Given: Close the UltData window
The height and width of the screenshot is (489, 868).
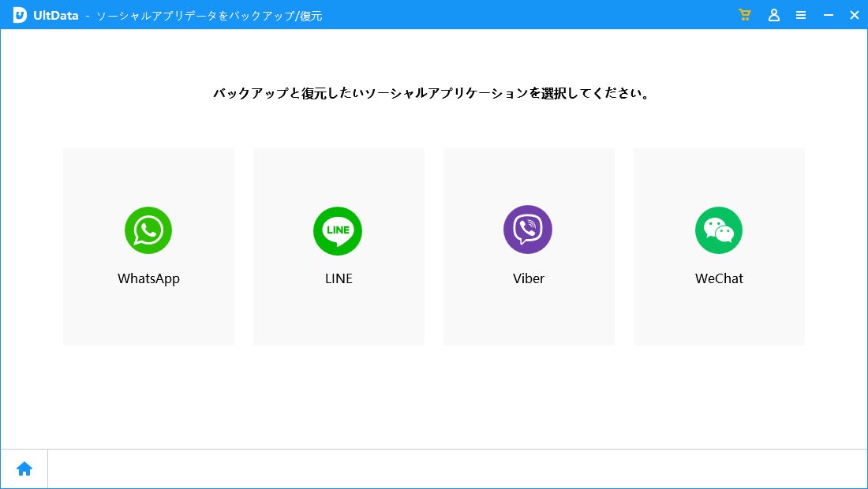Looking at the screenshot, I should click(854, 16).
